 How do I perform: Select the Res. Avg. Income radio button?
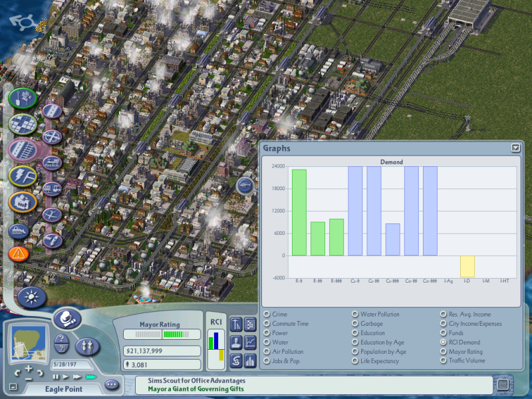(x=443, y=314)
